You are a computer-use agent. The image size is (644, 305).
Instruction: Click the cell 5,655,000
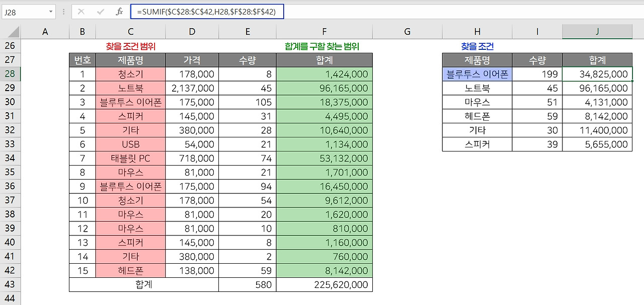[597, 144]
